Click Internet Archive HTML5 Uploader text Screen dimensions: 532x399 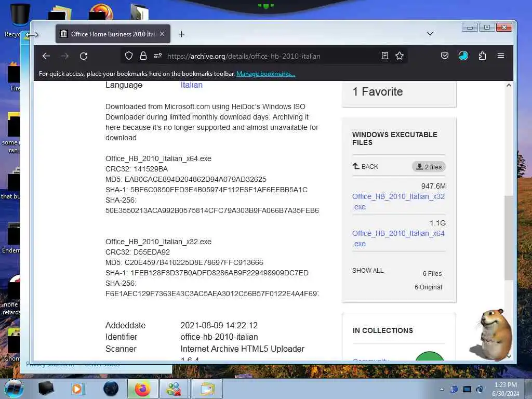[x=243, y=349]
